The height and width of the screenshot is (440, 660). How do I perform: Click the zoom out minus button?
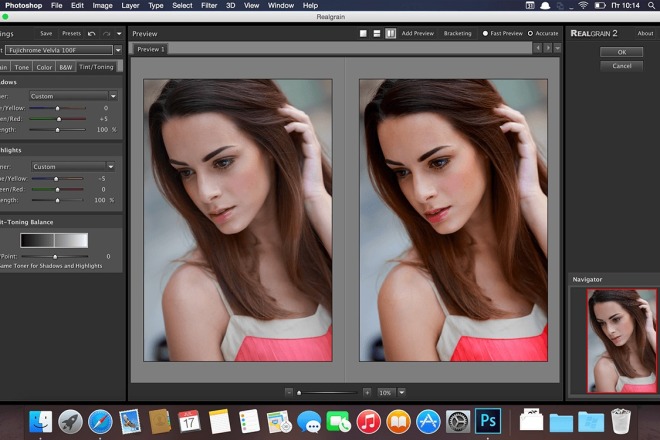pyautogui.click(x=289, y=392)
